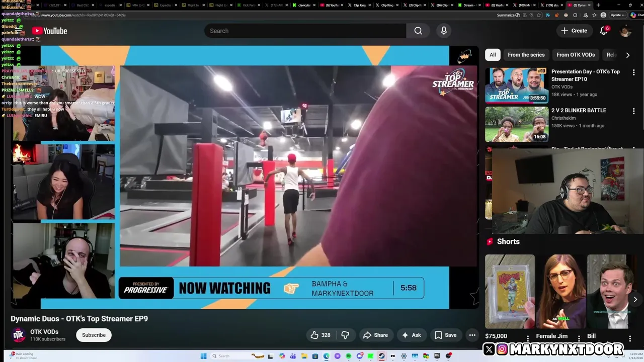644x362 pixels.
Task: Like the video with thumbs up
Action: (x=320, y=335)
